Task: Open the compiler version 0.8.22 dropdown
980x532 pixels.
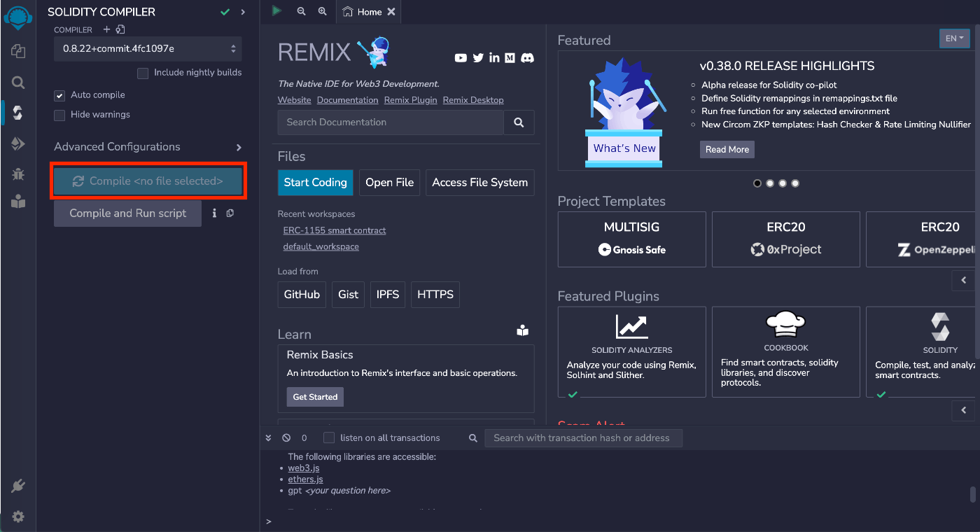Action: (148, 49)
